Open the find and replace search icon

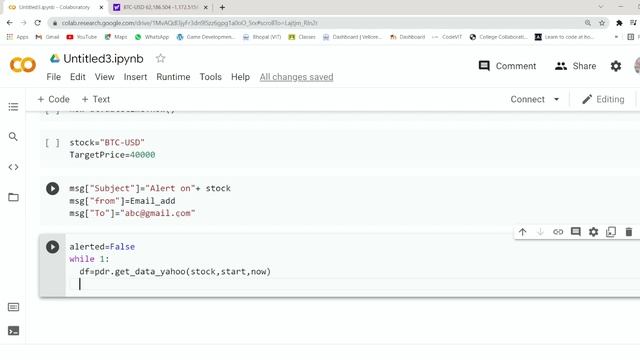13,136
